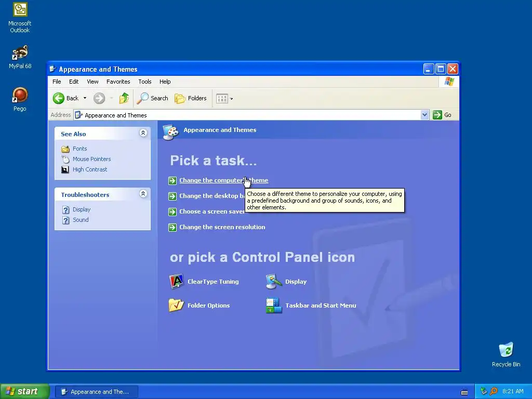Click the Go button
The height and width of the screenshot is (399, 532).
point(442,115)
